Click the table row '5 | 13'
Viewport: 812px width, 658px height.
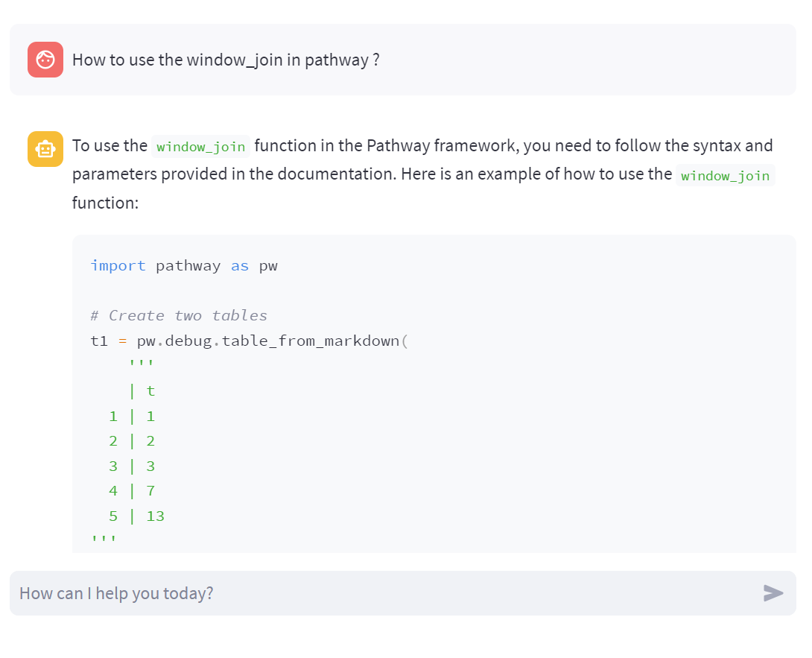click(x=137, y=516)
